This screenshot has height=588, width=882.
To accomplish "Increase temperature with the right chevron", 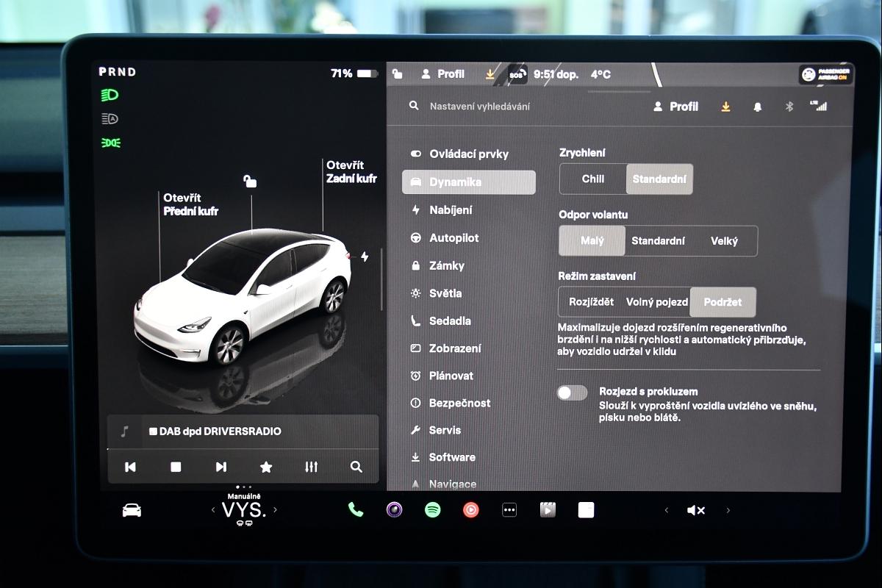I will tap(275, 509).
